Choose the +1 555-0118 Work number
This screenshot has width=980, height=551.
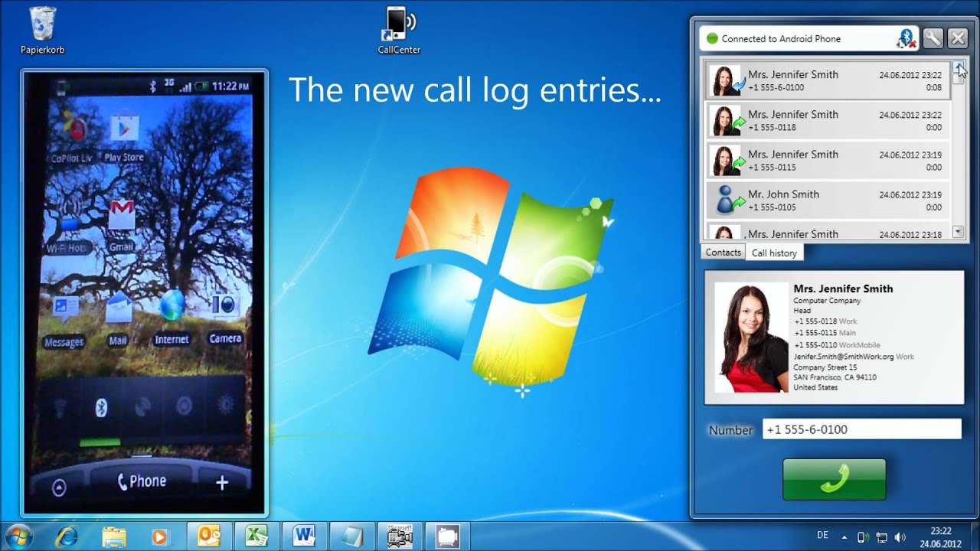(825, 321)
